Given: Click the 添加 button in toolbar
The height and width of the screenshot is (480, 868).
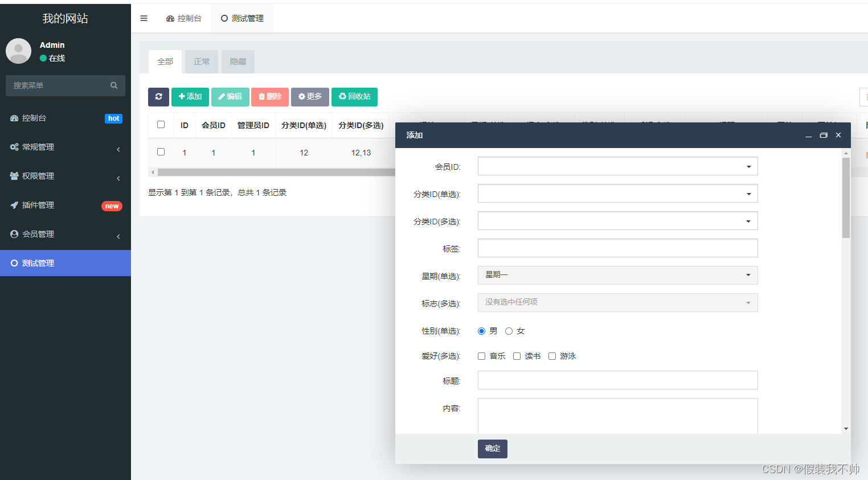Looking at the screenshot, I should point(190,97).
